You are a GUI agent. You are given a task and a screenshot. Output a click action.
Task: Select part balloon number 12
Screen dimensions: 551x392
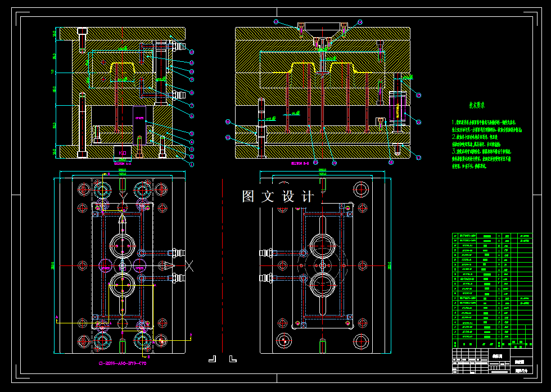click(x=192, y=52)
